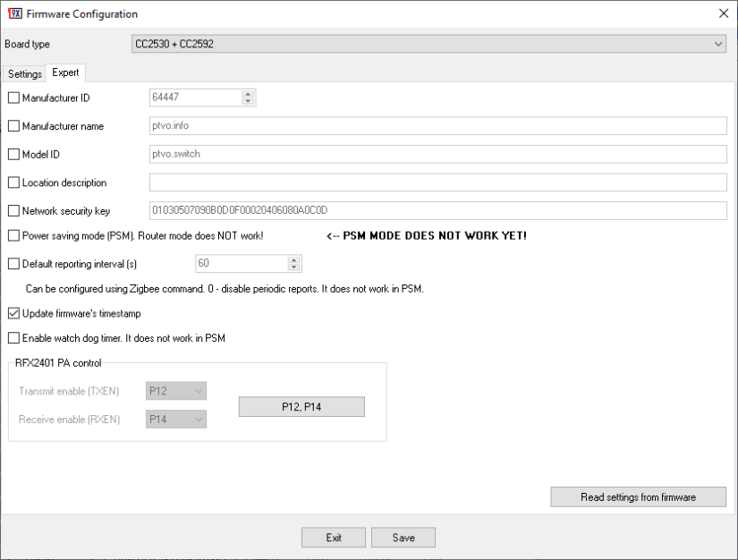Open the Board type dropdown
The width and height of the screenshot is (738, 560).
(717, 44)
